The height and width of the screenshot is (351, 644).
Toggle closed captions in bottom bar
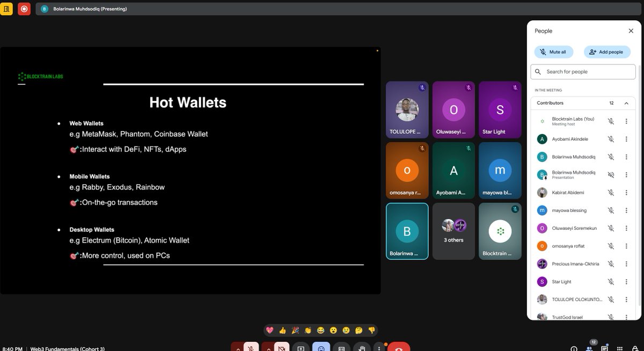coord(341,348)
